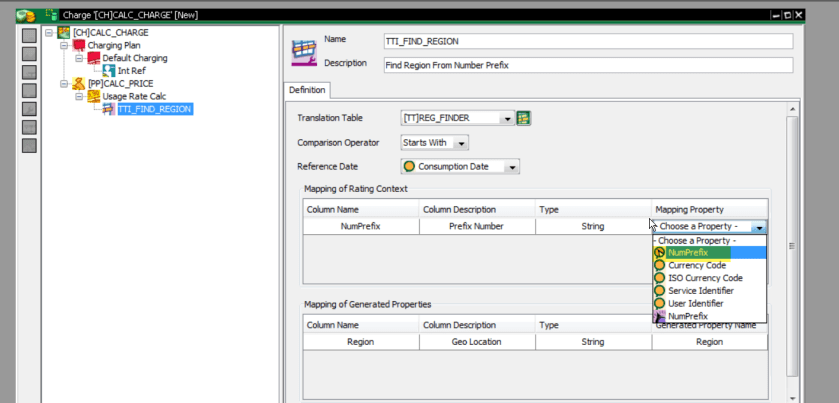Click the vertical scrollbar in Definition panel

792,246
